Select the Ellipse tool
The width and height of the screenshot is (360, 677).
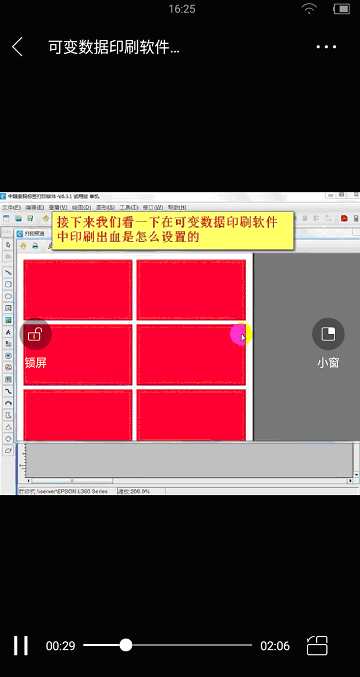pos(8,296)
